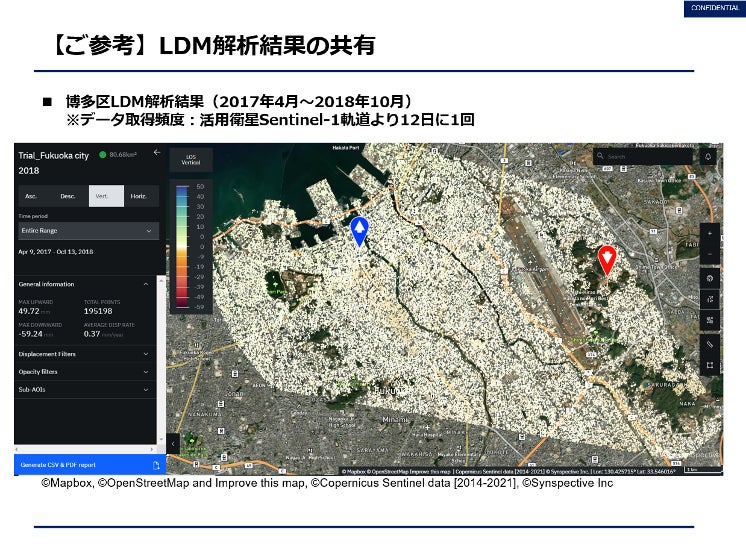Screen dimensions: 746x550
Task: Click the blue upward map marker
Action: pos(359,231)
